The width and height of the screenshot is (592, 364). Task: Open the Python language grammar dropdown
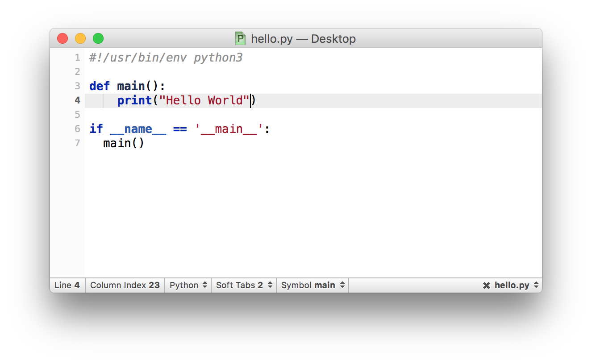[x=188, y=285]
